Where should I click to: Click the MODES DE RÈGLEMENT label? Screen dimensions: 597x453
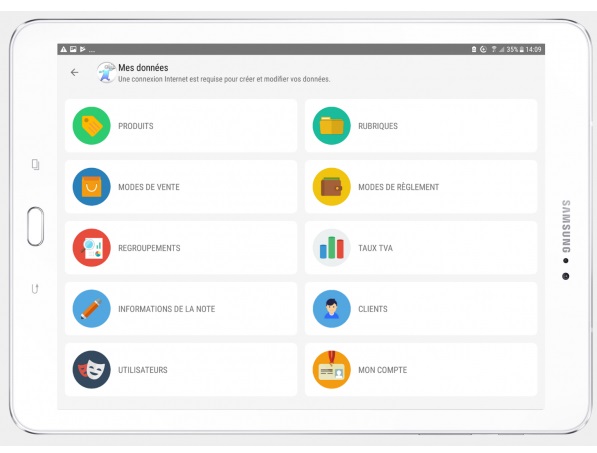click(x=399, y=187)
